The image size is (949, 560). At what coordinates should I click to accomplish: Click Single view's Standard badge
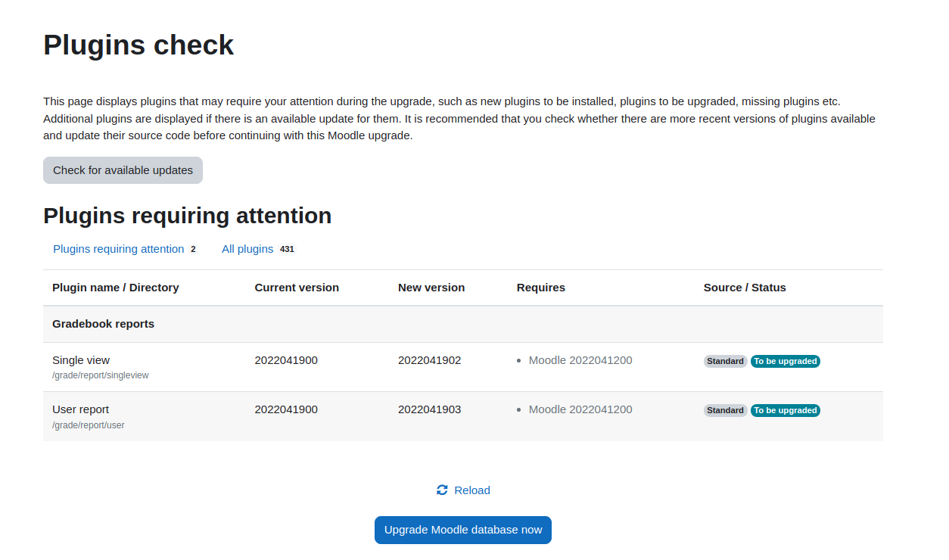[x=726, y=361]
